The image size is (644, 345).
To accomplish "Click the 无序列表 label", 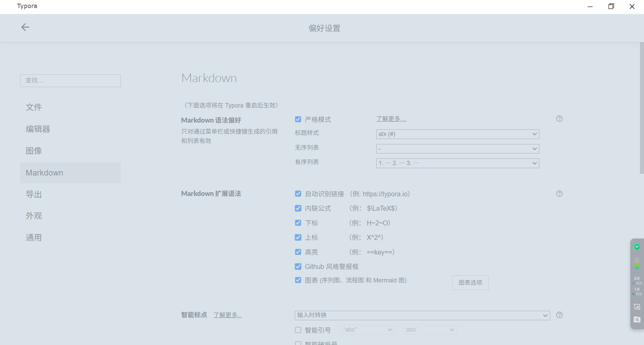I will pyautogui.click(x=307, y=148).
